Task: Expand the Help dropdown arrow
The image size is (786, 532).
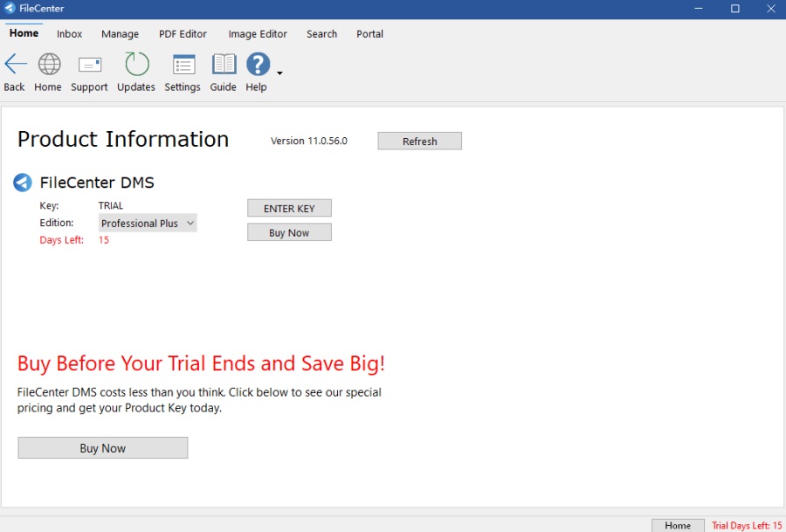Action: pyautogui.click(x=279, y=73)
